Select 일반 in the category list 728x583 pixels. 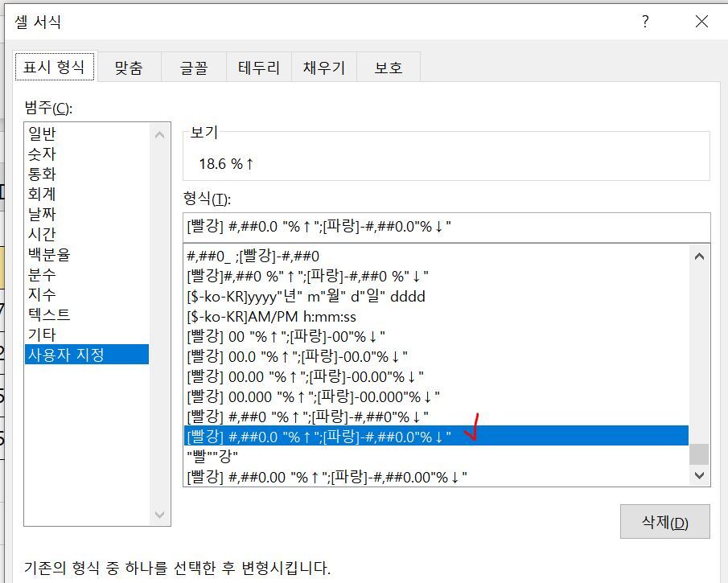pyautogui.click(x=87, y=133)
